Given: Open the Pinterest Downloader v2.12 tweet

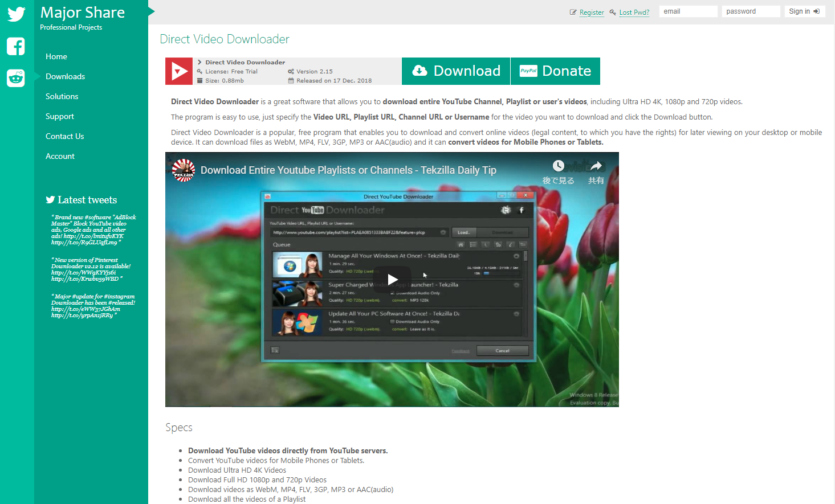Looking at the screenshot, I should click(91, 269).
